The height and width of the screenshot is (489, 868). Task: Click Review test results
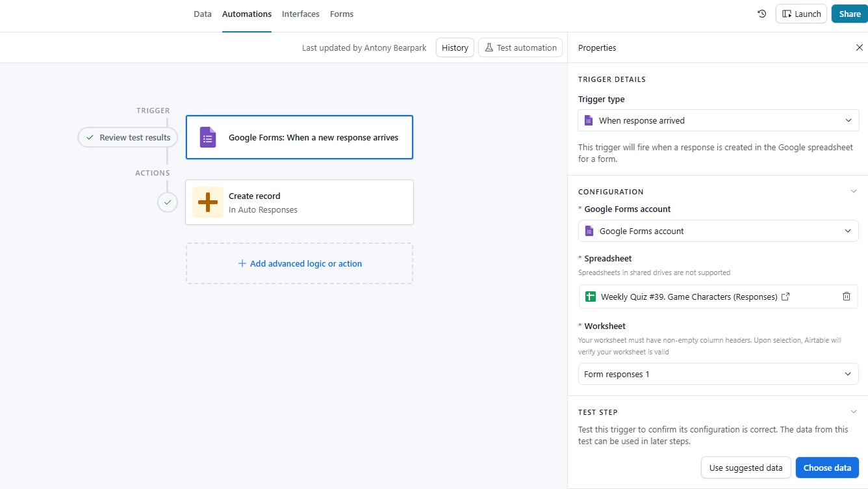(128, 137)
